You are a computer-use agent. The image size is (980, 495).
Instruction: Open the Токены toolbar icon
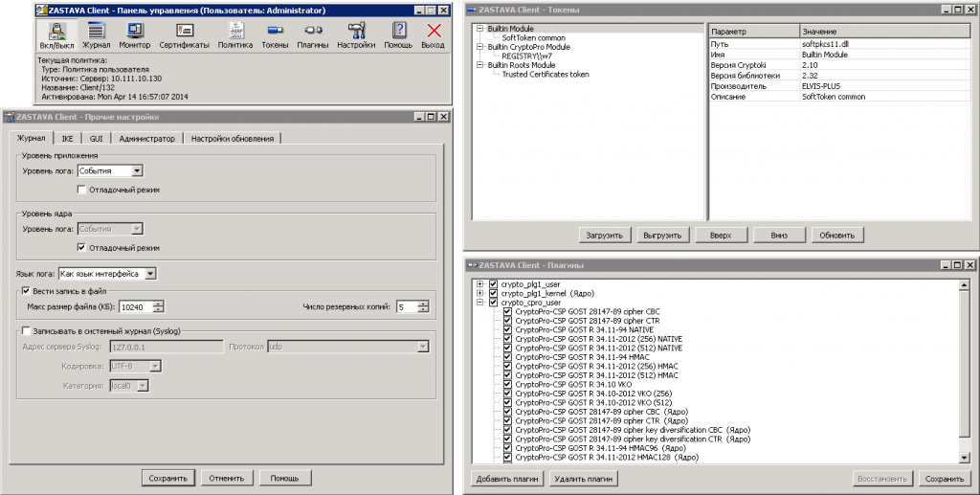click(275, 35)
